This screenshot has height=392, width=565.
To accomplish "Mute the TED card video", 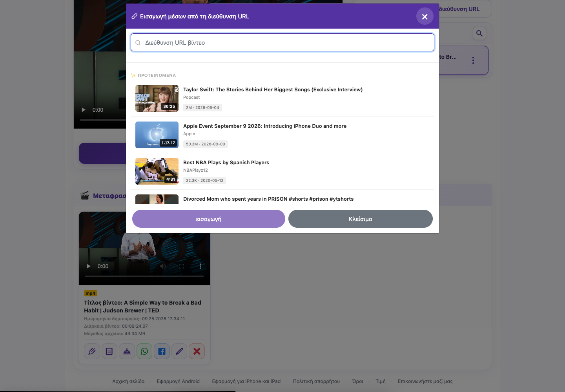I will (x=163, y=266).
